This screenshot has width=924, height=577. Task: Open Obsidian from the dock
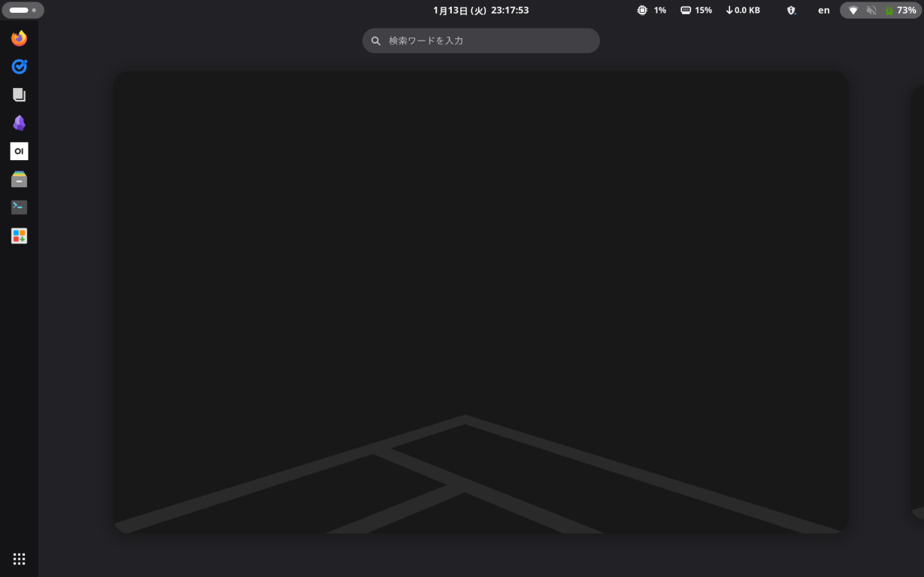(x=19, y=122)
